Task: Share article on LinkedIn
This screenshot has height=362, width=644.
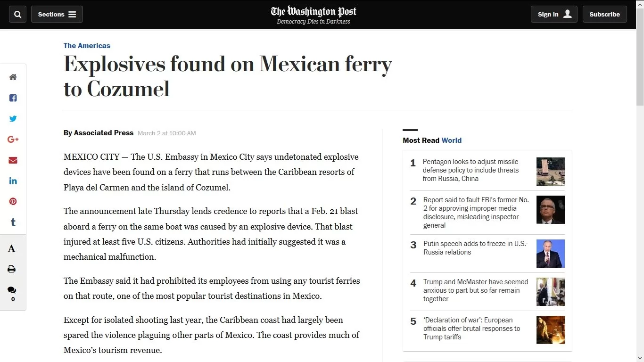Action: [x=13, y=181]
